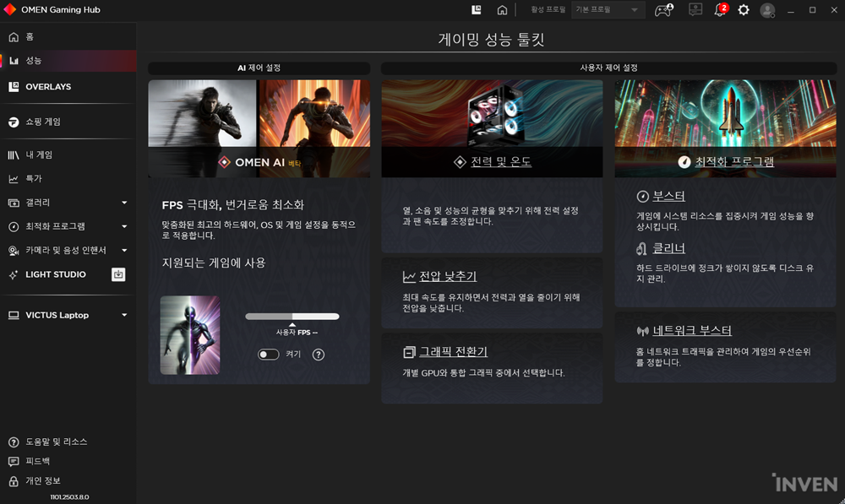Expand 카메라 및 음성 인핸서 arrow
Image resolution: width=845 pixels, height=504 pixels.
[124, 250]
